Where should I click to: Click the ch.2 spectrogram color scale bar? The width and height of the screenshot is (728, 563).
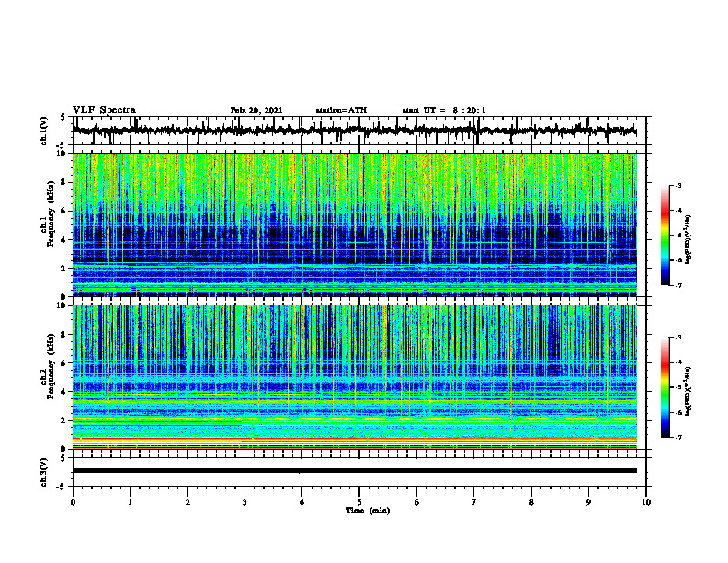coord(665,387)
